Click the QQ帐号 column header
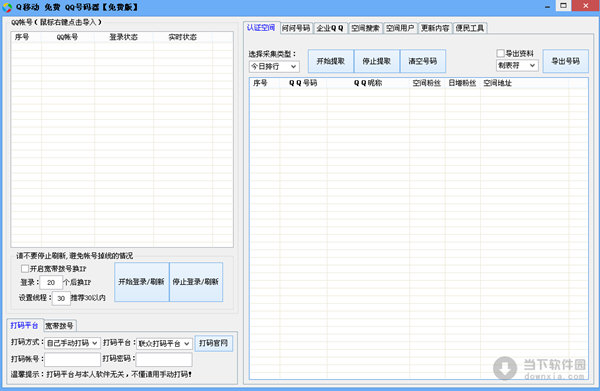600x391 pixels. point(67,37)
